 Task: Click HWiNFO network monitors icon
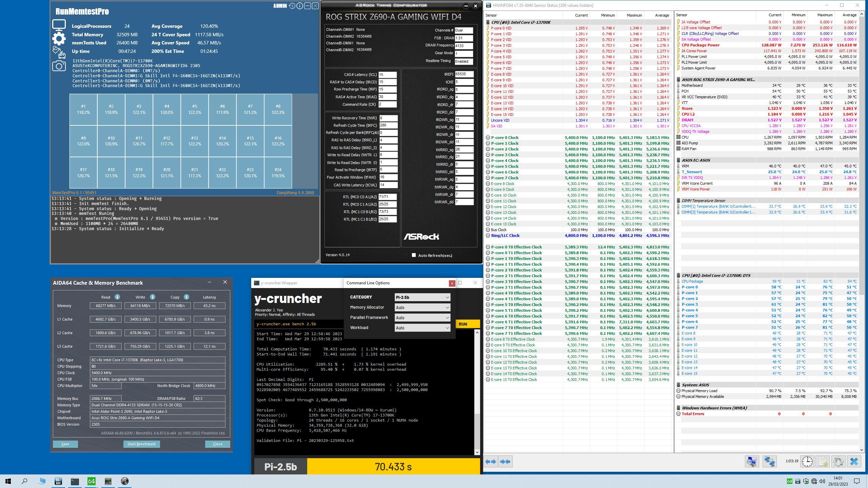[x=769, y=461]
